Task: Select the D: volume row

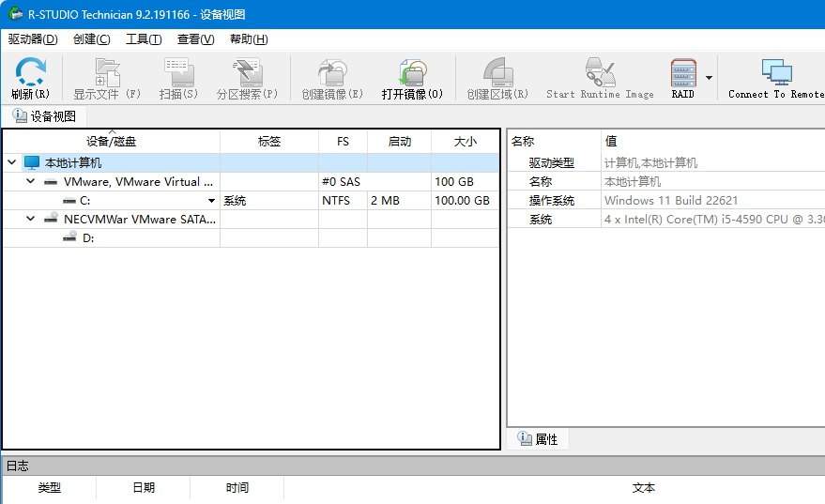Action: tap(251, 238)
